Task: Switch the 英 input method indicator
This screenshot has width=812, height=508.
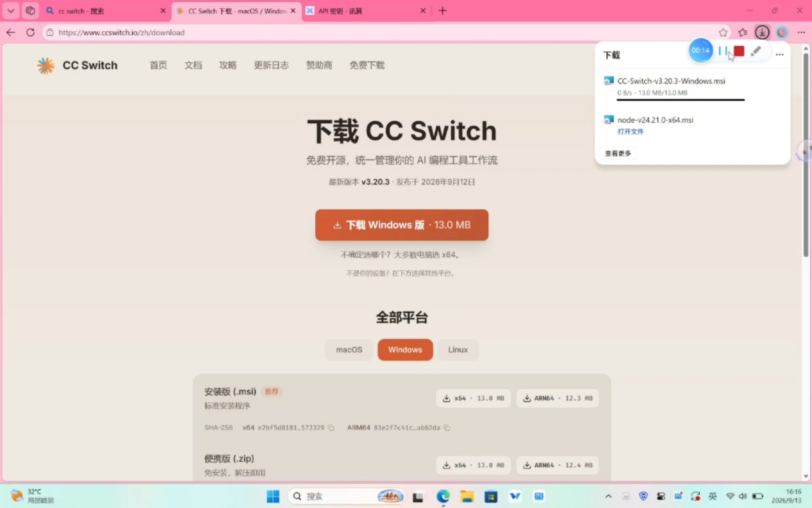Action: [713, 496]
